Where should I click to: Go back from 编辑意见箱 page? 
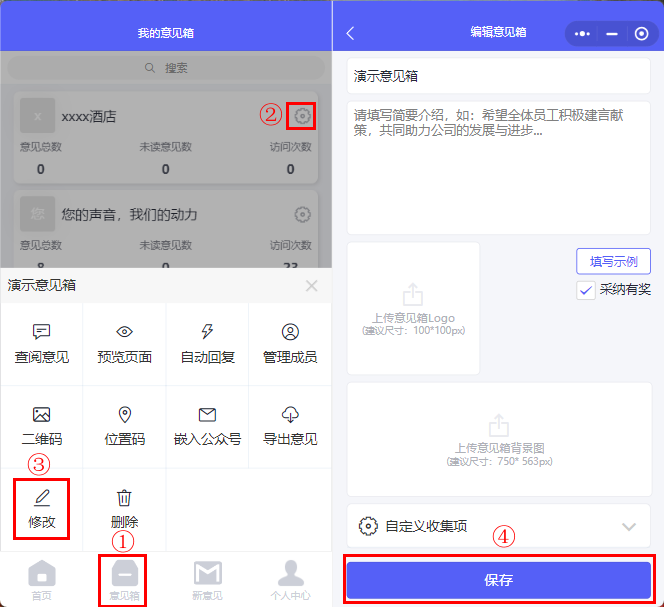(x=350, y=33)
